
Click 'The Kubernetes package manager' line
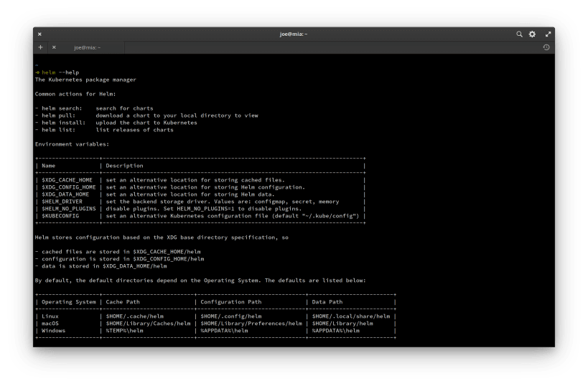[x=85, y=80]
